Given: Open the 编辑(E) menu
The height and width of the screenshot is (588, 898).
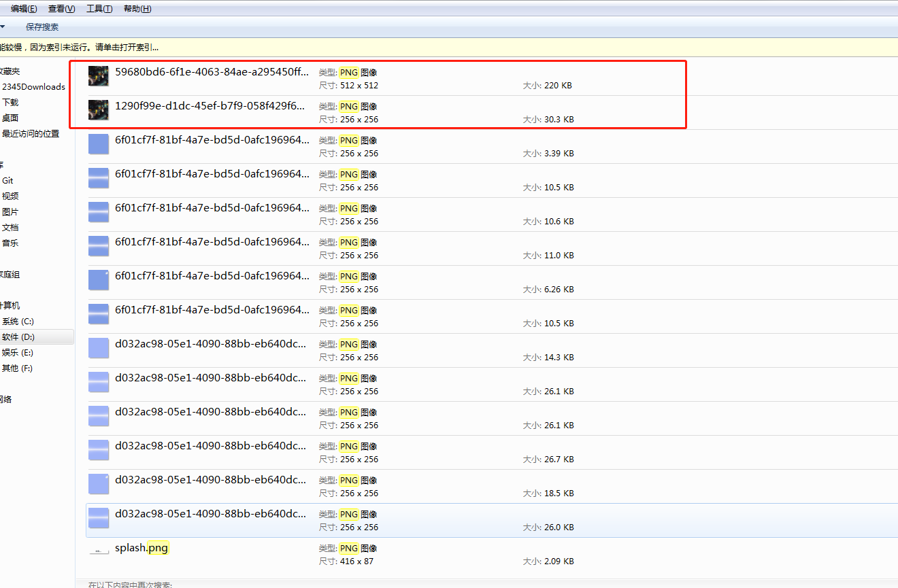Looking at the screenshot, I should pos(24,9).
